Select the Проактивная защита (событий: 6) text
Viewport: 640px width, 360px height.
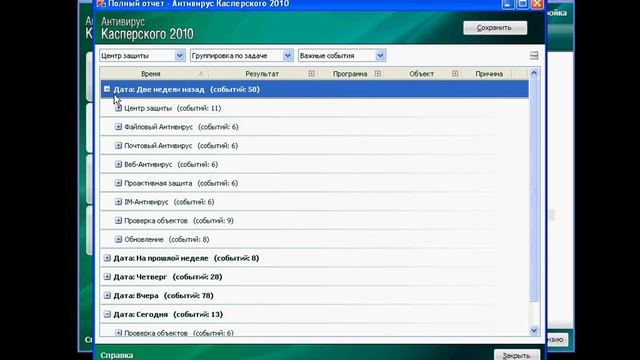click(x=181, y=183)
